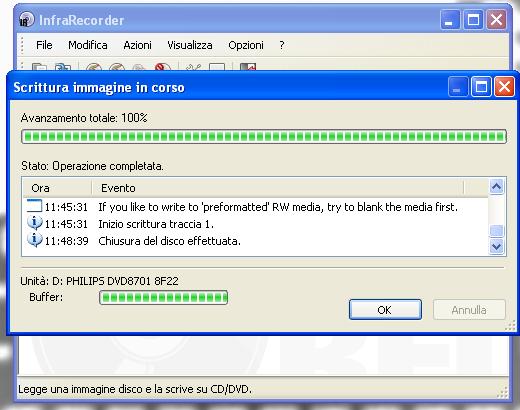Click the InfraRecorder title bar app icon

[26, 19]
